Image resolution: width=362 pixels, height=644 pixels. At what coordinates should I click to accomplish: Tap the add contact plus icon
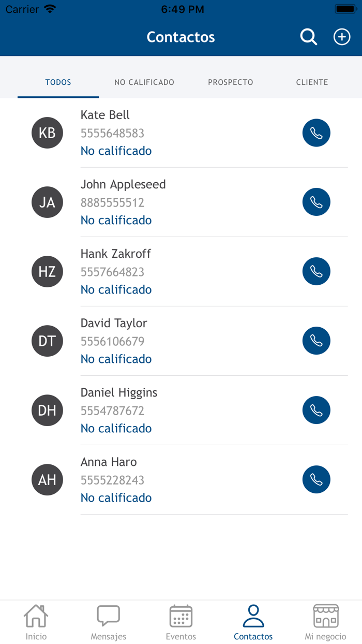click(342, 37)
